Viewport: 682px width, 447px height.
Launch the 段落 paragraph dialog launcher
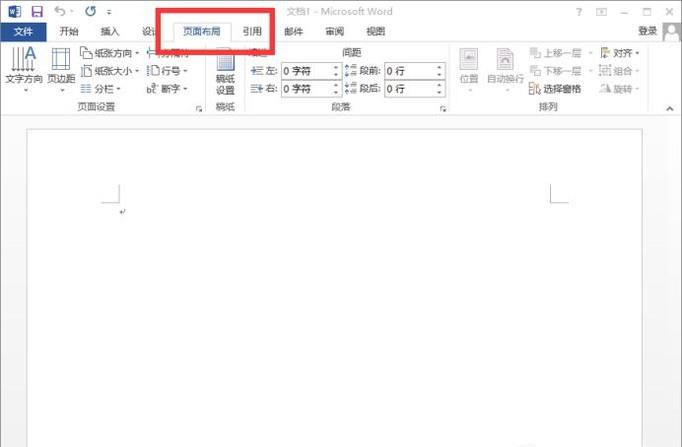click(x=443, y=109)
